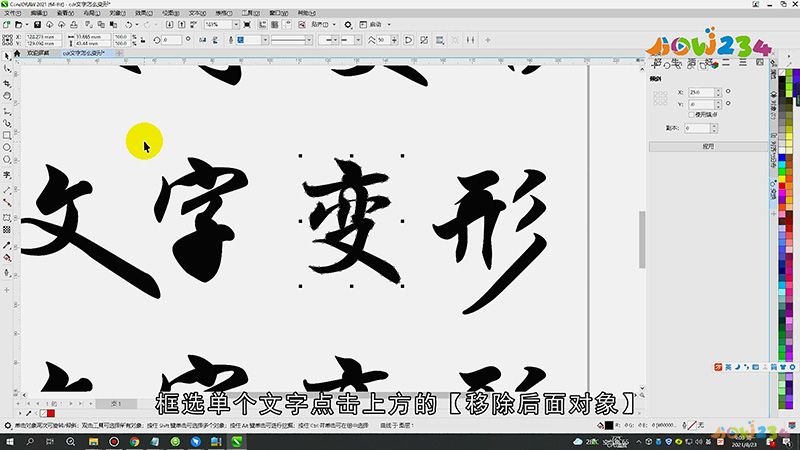Viewport: 800px width, 450px height.
Task: Click the New document icon
Action: point(7,24)
